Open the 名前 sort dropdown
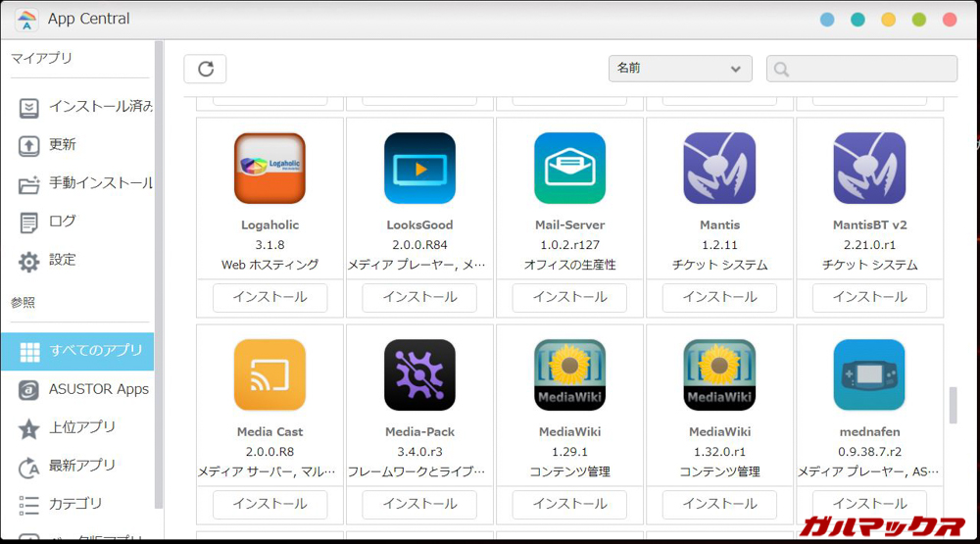This screenshot has width=980, height=544. [680, 69]
